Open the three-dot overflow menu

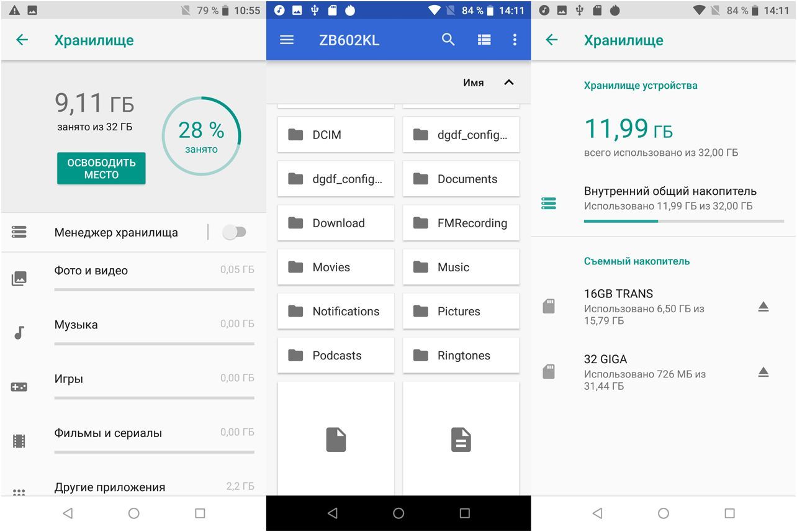click(x=515, y=40)
